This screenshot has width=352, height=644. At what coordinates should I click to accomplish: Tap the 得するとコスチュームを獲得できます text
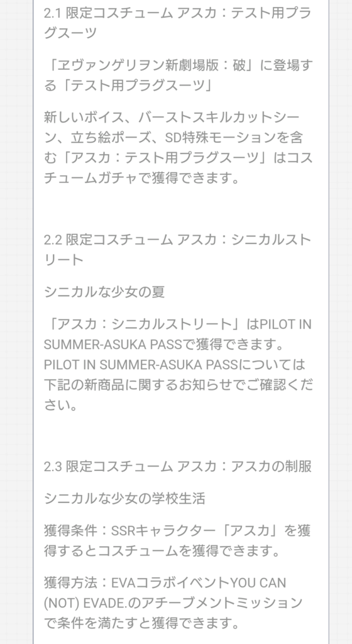click(x=162, y=551)
